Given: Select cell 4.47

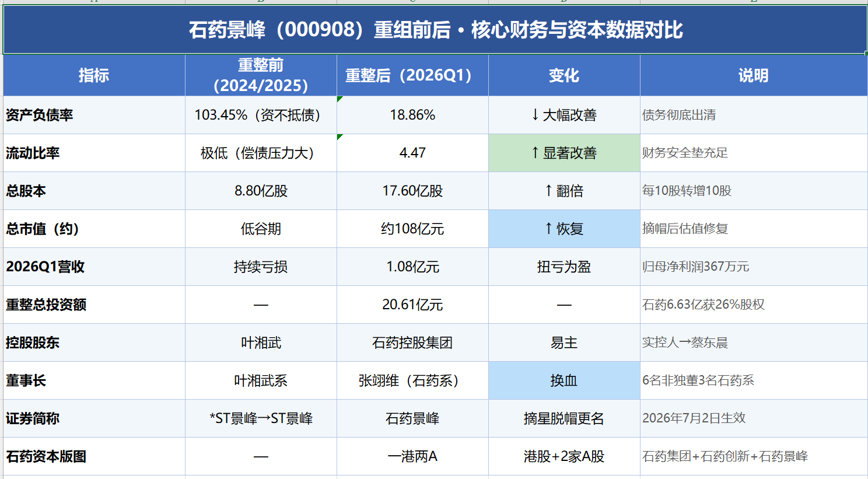Looking at the screenshot, I should tap(412, 153).
